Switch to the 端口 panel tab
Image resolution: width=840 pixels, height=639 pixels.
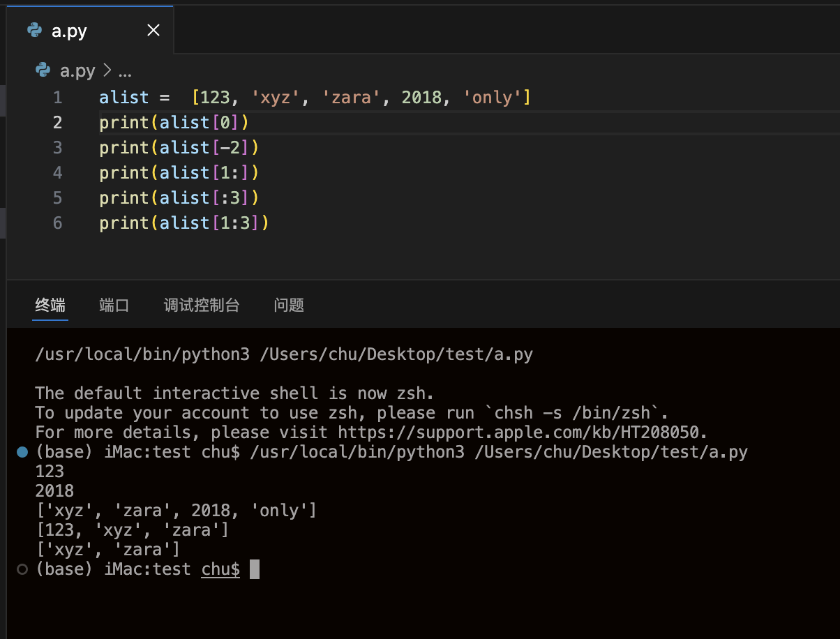[114, 305]
